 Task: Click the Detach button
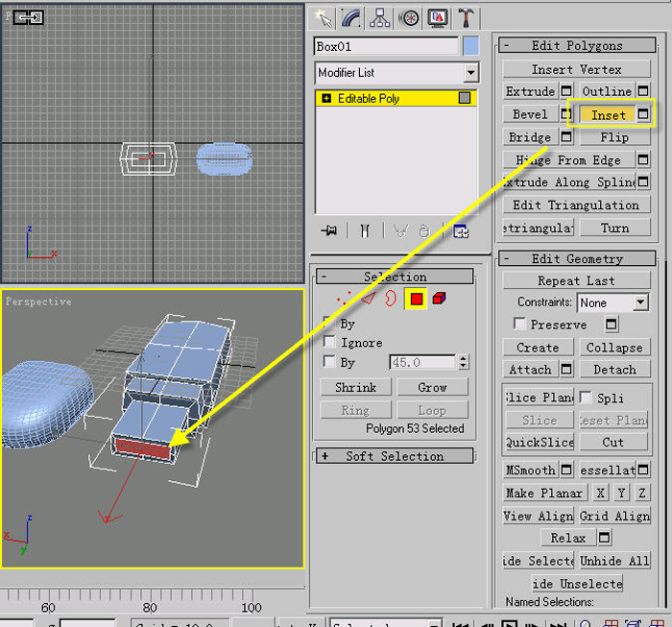614,369
